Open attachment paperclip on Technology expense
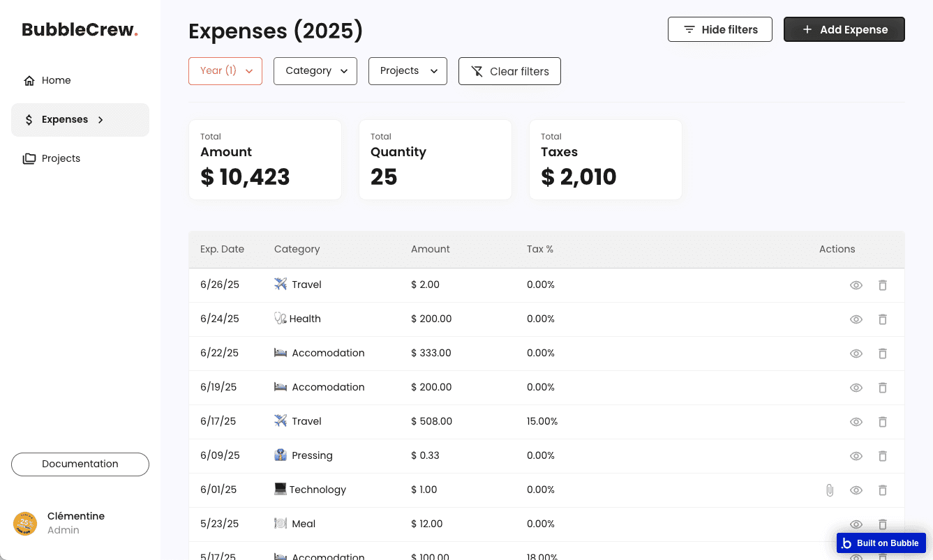 [830, 490]
